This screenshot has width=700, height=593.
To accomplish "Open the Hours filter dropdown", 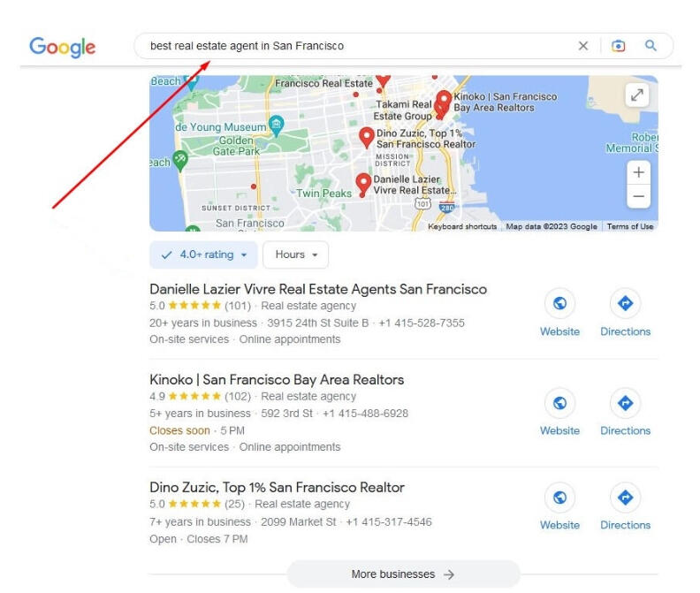I will [295, 255].
